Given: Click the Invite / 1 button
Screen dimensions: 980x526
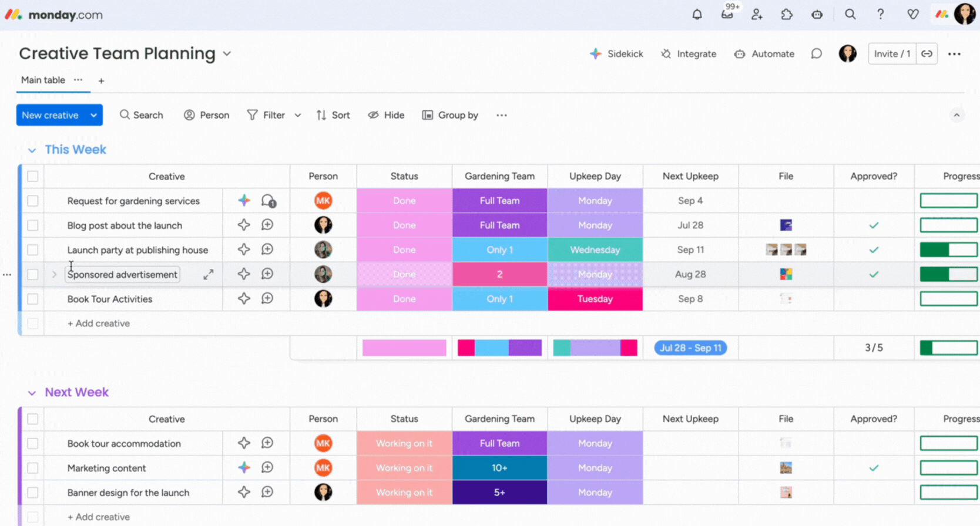Looking at the screenshot, I should pyautogui.click(x=891, y=54).
